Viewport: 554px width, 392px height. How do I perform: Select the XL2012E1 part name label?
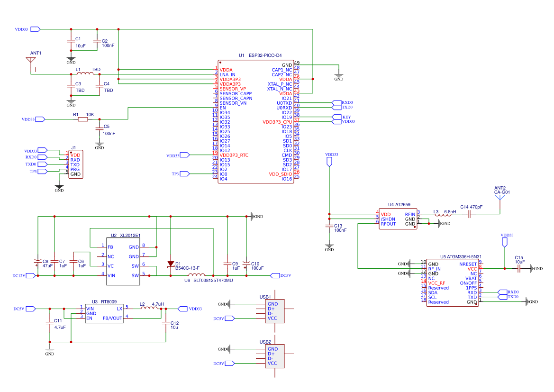click(130, 236)
